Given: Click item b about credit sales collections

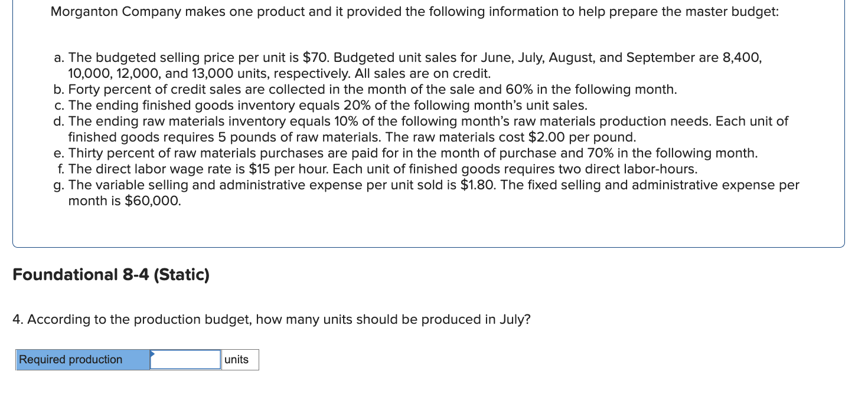Looking at the screenshot, I should 365,90.
